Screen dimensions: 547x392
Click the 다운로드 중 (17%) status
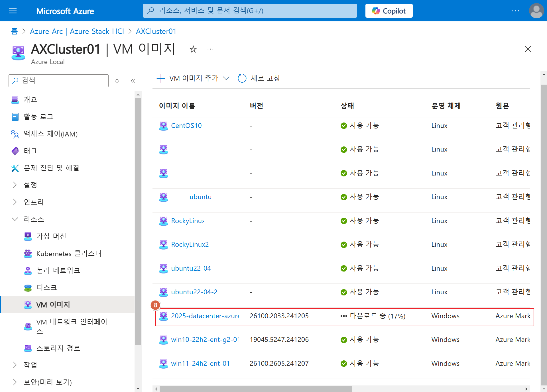(373, 316)
